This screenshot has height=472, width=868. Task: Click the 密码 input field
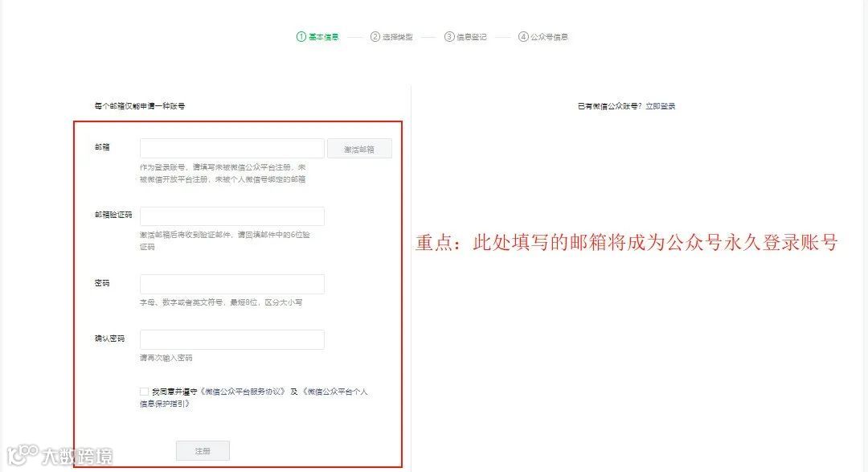pyautogui.click(x=232, y=284)
